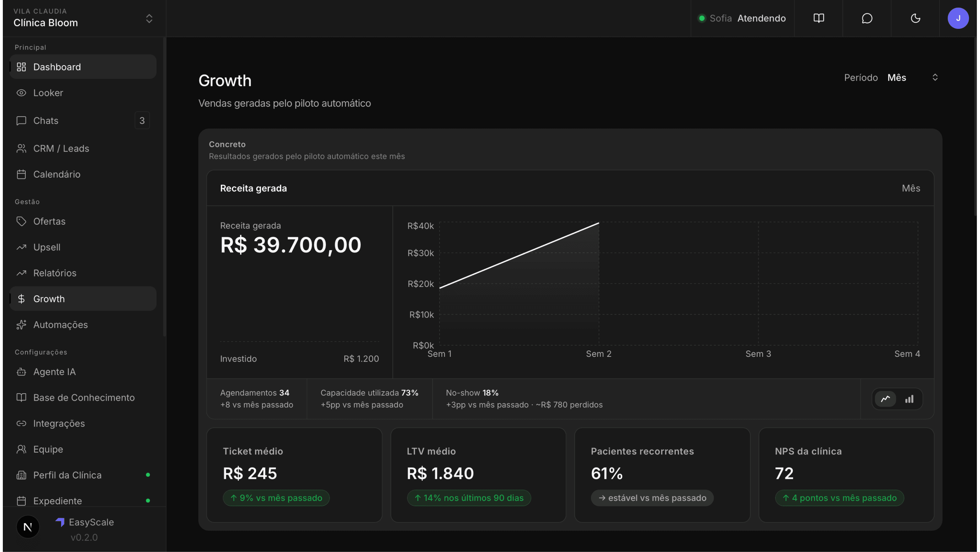Select Growth in the sidebar

(x=83, y=299)
